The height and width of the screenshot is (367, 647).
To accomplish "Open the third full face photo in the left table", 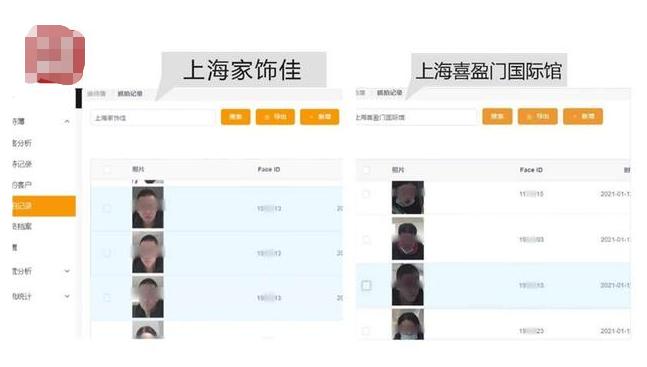I will coord(148,297).
